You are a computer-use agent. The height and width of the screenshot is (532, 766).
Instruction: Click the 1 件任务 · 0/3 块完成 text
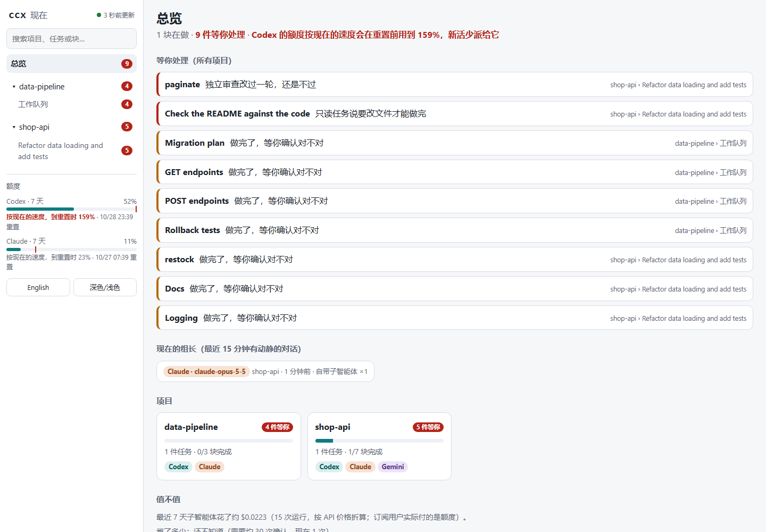198,452
